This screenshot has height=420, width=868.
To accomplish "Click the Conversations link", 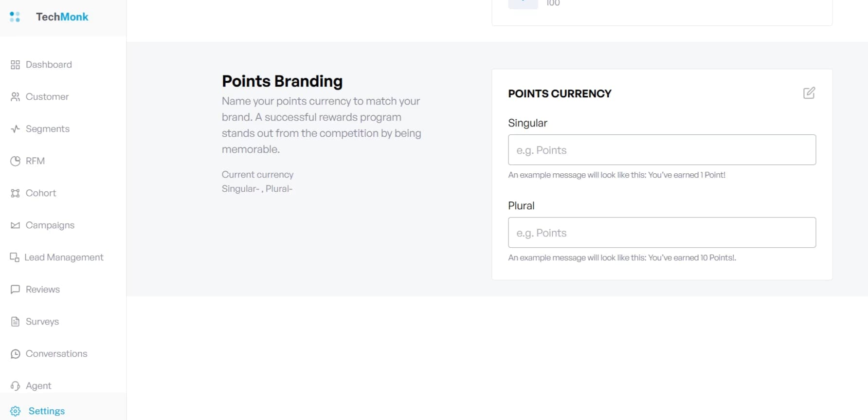I will [56, 353].
